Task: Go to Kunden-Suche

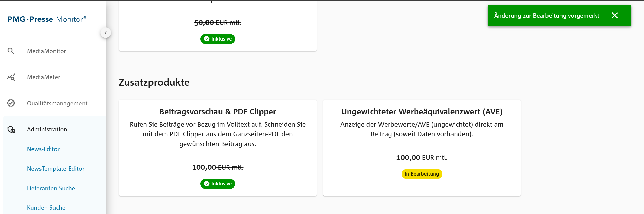Action: click(x=46, y=208)
